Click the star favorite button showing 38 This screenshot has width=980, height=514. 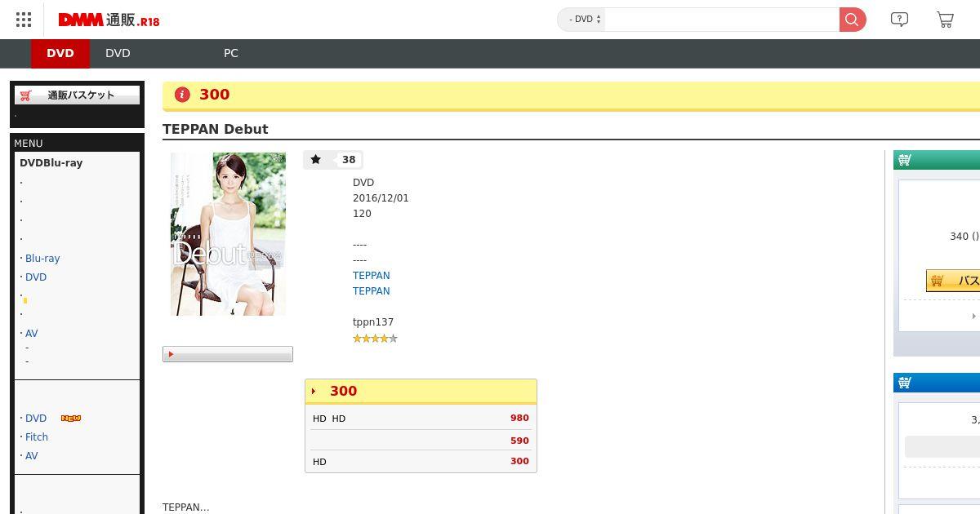pos(333,160)
